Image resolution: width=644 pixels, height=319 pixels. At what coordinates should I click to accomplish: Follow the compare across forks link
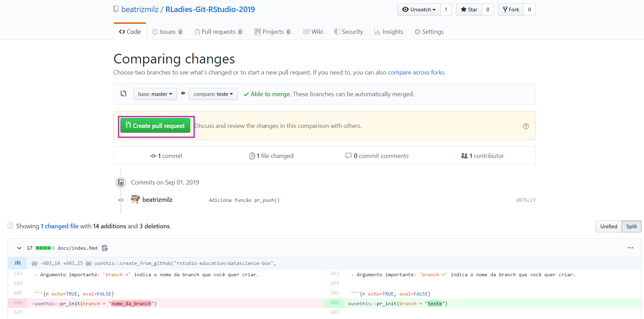click(x=416, y=72)
